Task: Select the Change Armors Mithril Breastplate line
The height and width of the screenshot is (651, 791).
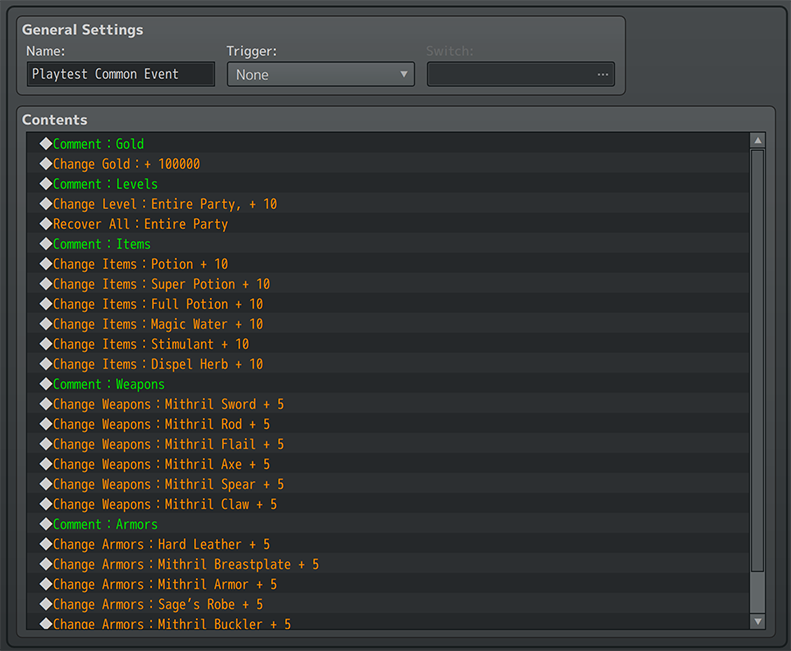Action: point(388,564)
